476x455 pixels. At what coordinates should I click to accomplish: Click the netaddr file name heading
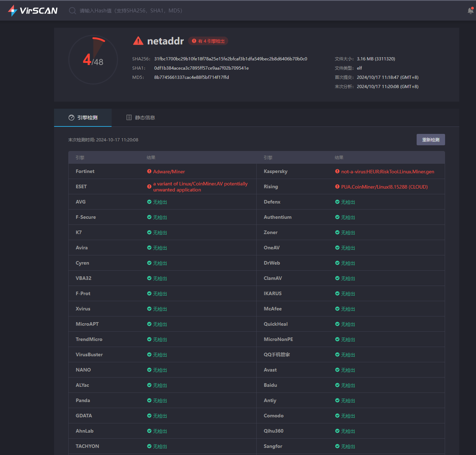click(x=165, y=41)
